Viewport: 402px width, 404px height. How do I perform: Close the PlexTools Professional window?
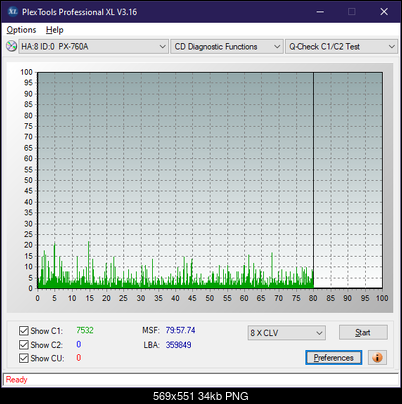[x=384, y=12]
